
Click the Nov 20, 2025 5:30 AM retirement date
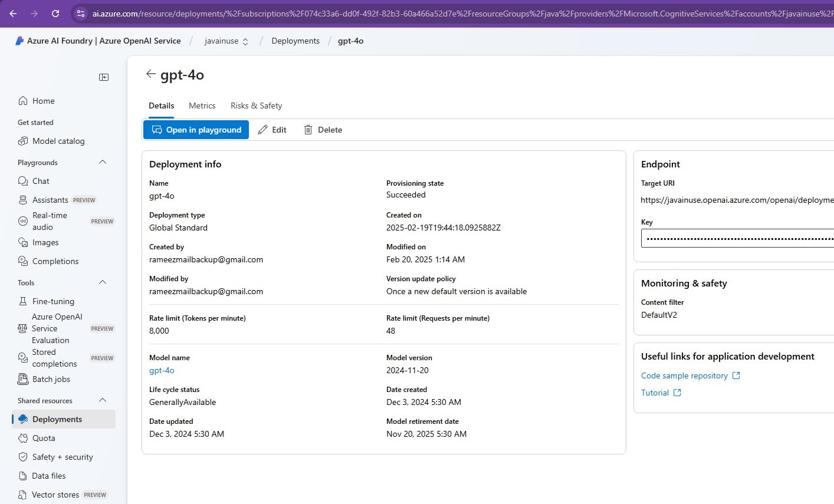pyautogui.click(x=426, y=434)
